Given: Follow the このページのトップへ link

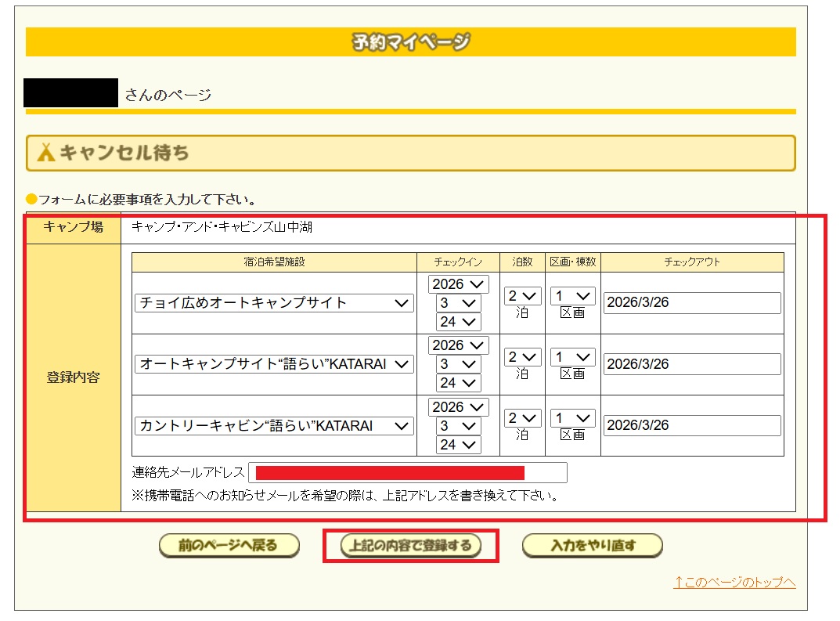Looking at the screenshot, I should click(734, 583).
